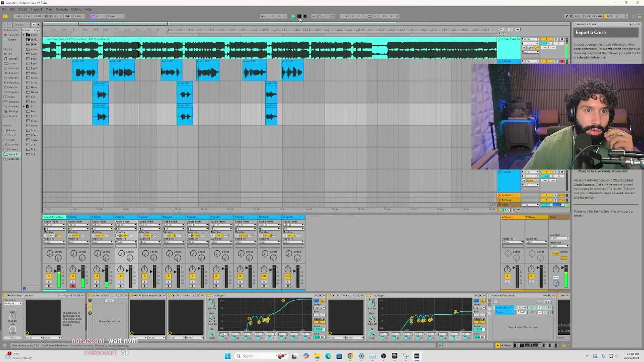Click the Arrangement Record button

(x=305, y=16)
